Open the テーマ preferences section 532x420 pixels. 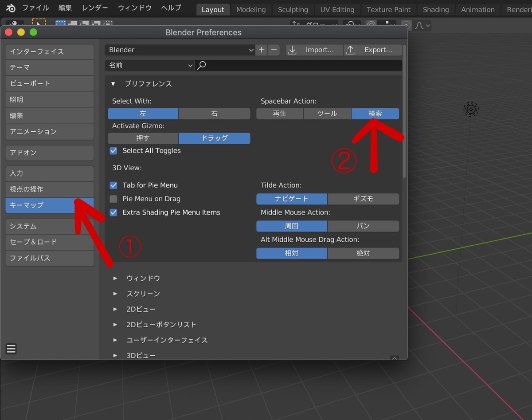pyautogui.click(x=50, y=67)
